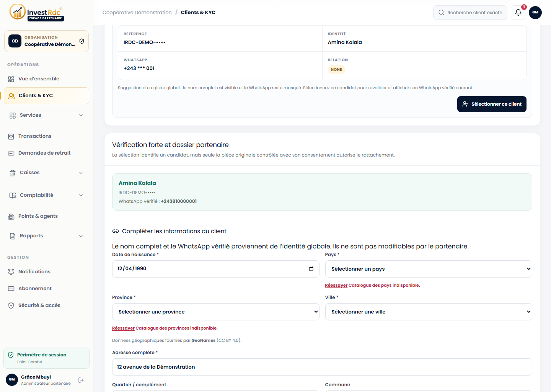Click the Adresse complète input field
This screenshot has height=392, width=551.
pyautogui.click(x=322, y=367)
